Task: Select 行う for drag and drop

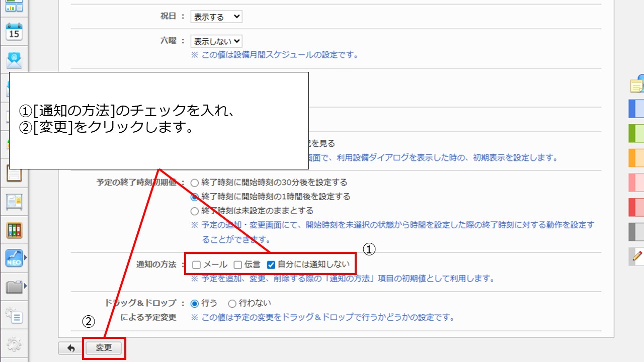Action: click(x=195, y=303)
